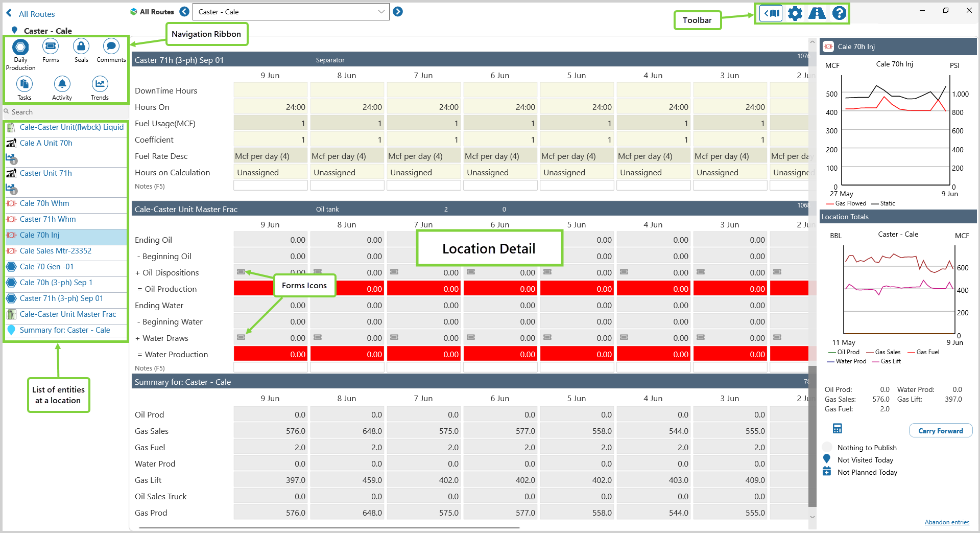Open the Comments section
Viewport: 980px width, 533px height.
(x=111, y=47)
